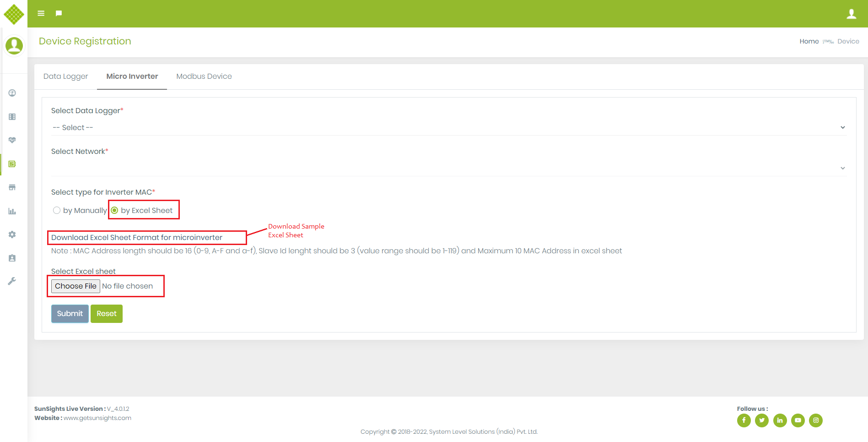
Task: Click the flag icon in the header
Action: [x=59, y=13]
